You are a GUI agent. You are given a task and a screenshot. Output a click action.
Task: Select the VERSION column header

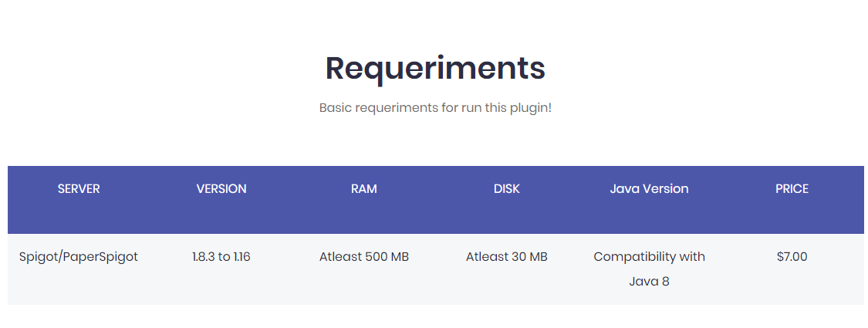coord(221,188)
